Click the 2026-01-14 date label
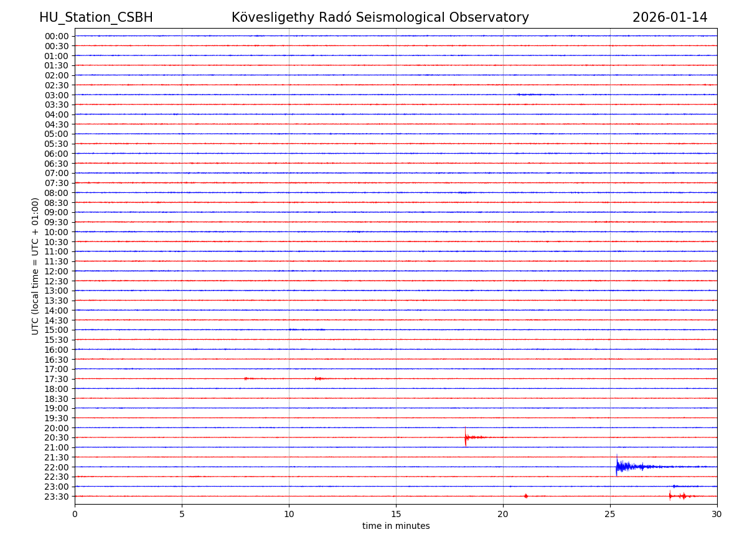The height and width of the screenshot is (560, 747). coord(669,17)
